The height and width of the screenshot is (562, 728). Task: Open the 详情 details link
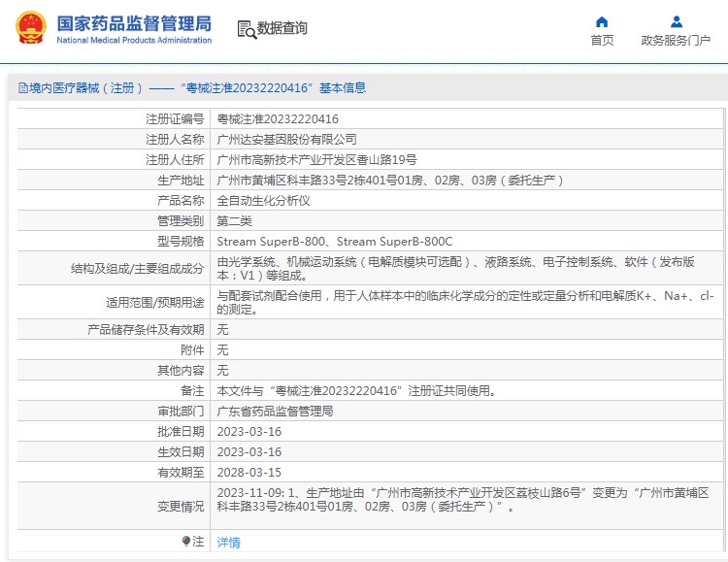[x=228, y=543]
